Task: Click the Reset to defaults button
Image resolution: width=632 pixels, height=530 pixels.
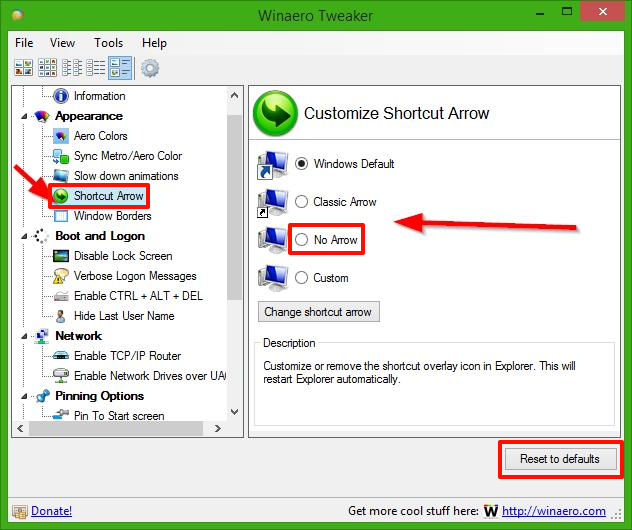Action: point(561,459)
